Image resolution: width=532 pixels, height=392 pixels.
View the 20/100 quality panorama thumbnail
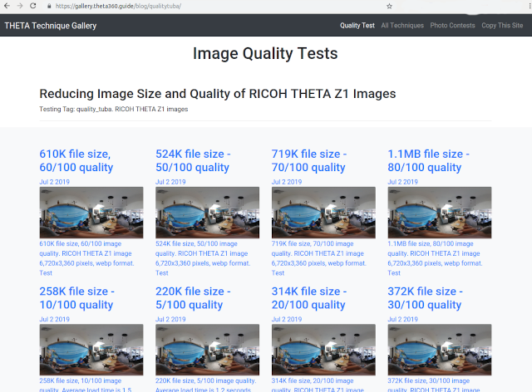323,350
